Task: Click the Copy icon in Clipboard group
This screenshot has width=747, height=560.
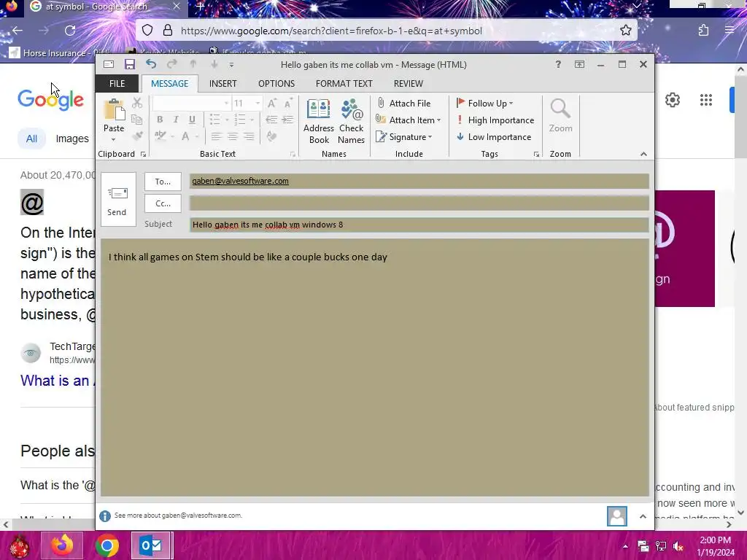Action: click(137, 120)
